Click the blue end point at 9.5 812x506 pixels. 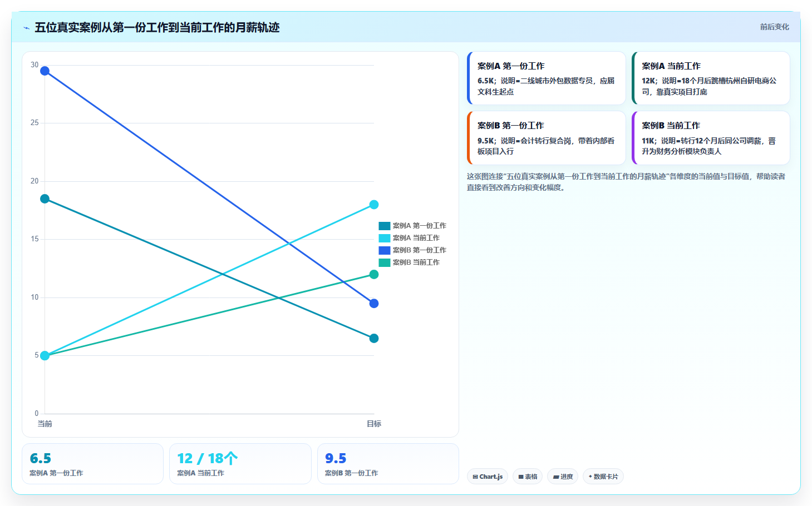pos(374,304)
